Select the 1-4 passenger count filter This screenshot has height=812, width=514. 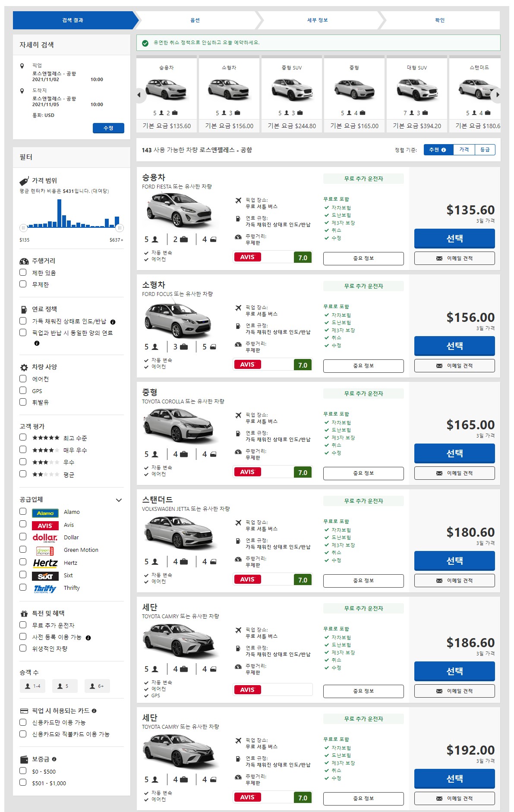(x=32, y=686)
